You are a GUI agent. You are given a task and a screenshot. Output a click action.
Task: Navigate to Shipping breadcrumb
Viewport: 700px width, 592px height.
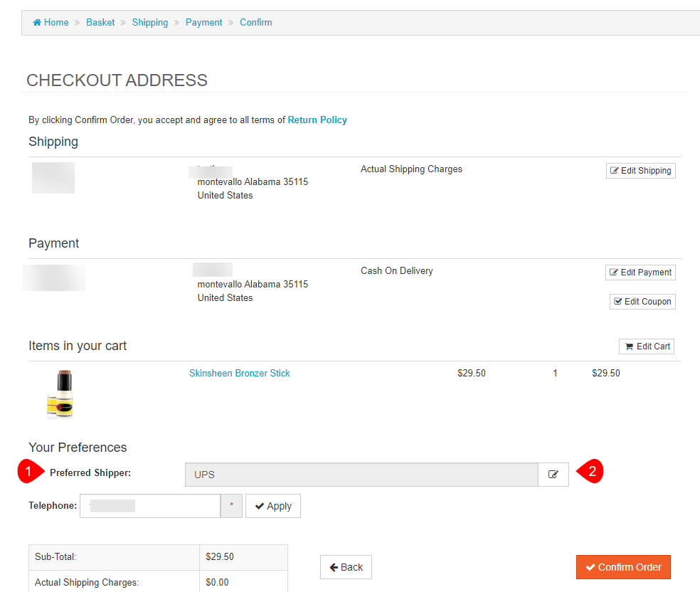click(x=150, y=23)
